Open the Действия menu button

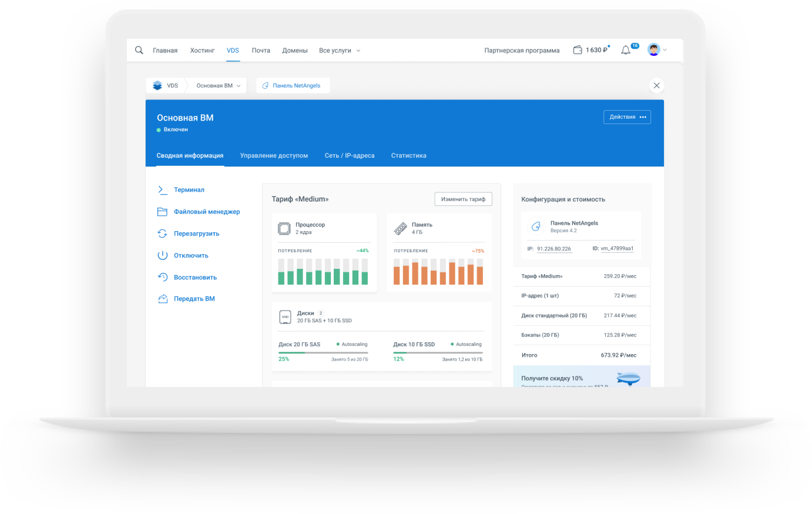point(627,117)
